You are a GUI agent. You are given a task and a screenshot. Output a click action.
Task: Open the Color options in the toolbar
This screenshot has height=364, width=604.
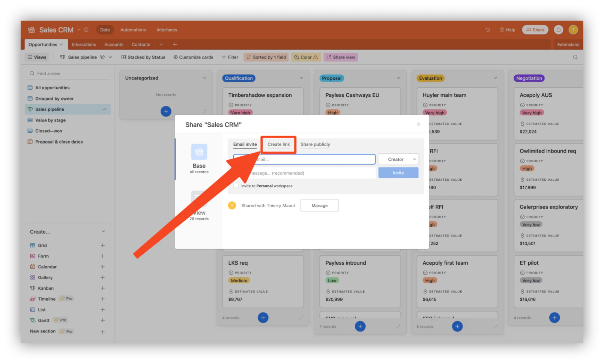pyautogui.click(x=306, y=57)
